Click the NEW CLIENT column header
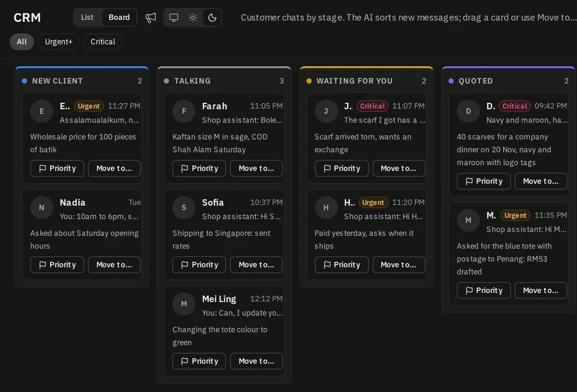577x392 pixels. pyautogui.click(x=57, y=81)
